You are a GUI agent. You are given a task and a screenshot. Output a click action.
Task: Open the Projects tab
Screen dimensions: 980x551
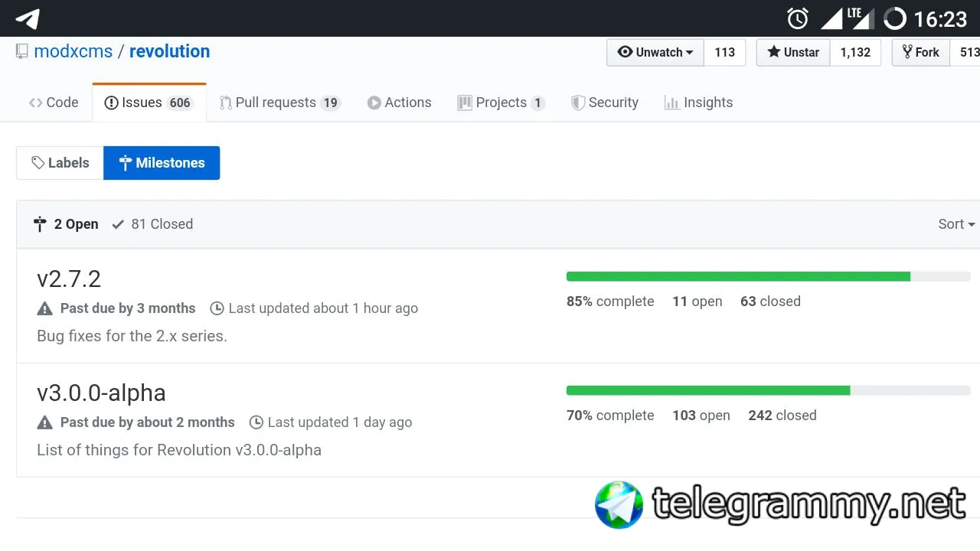(501, 103)
